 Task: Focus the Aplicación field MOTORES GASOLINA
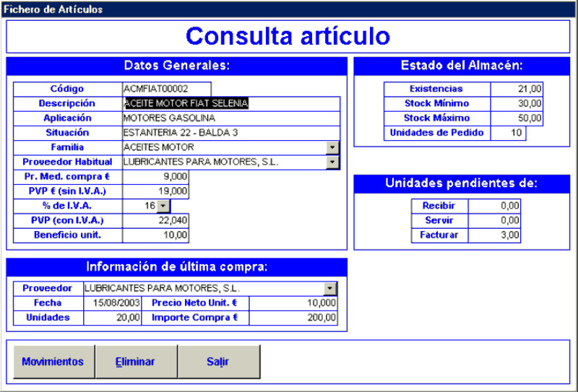(231, 118)
